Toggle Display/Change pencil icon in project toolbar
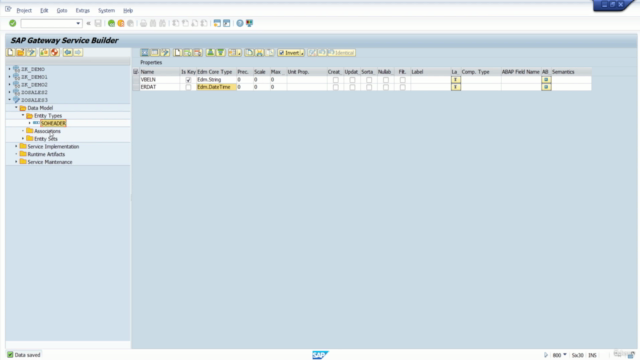Image resolution: width=640 pixels, height=360 pixels. coord(31,52)
